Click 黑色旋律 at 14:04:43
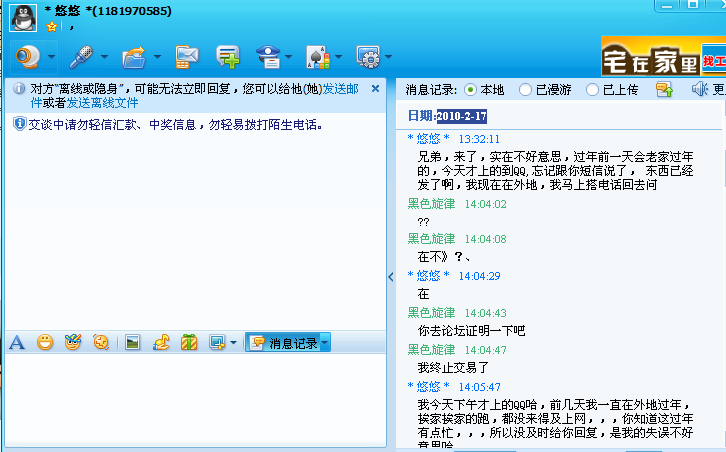Screen dimensions: 726x452 tap(431, 313)
